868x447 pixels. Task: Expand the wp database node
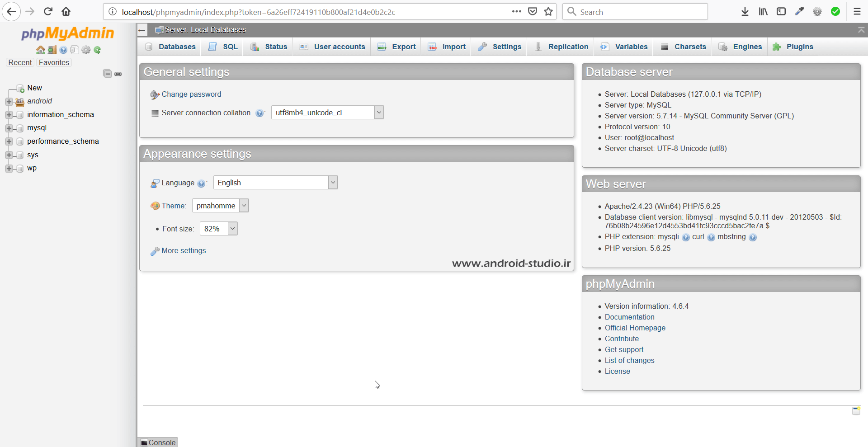point(9,169)
